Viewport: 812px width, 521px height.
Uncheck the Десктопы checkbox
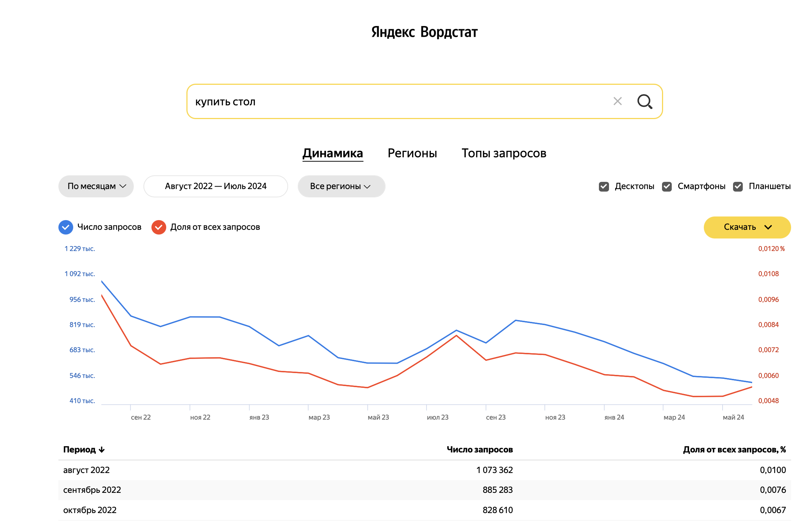(604, 187)
